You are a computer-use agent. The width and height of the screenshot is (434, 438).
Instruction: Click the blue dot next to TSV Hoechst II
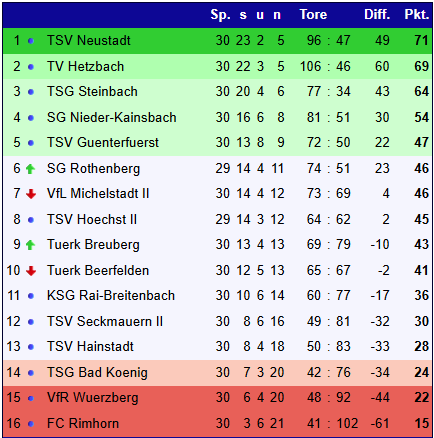pyautogui.click(x=31, y=220)
